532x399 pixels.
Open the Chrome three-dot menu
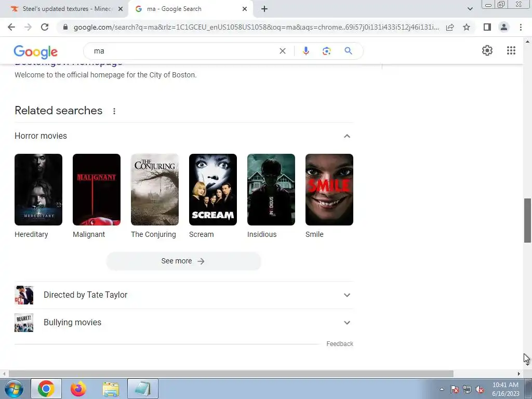(x=521, y=27)
